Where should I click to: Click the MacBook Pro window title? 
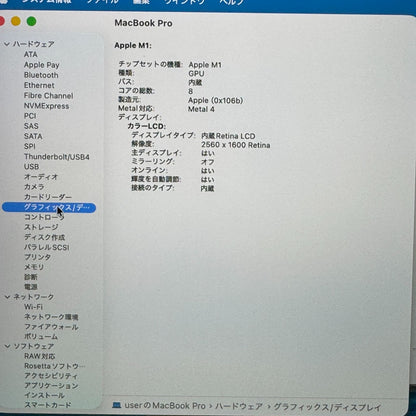[x=143, y=23]
